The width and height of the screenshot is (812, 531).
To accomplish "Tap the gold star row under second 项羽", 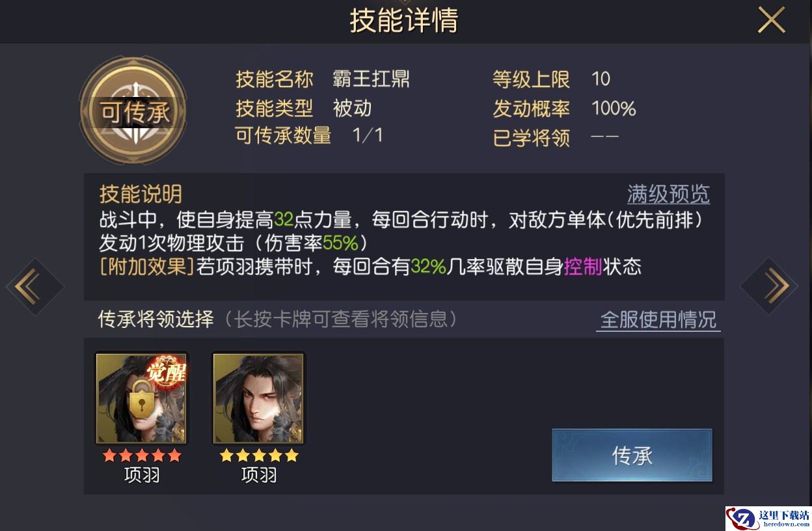I will (259, 456).
